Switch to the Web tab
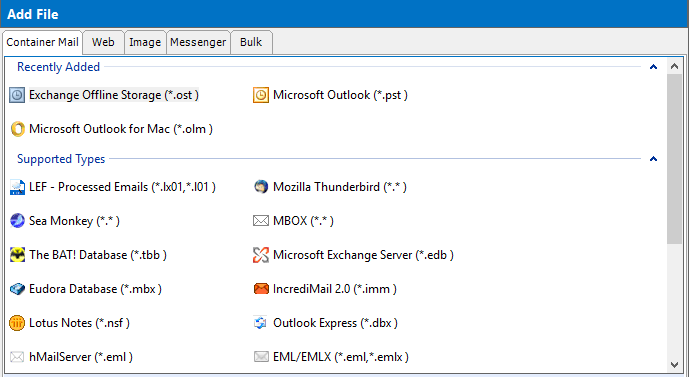Viewport: 689px width, 377px height. coord(103,42)
